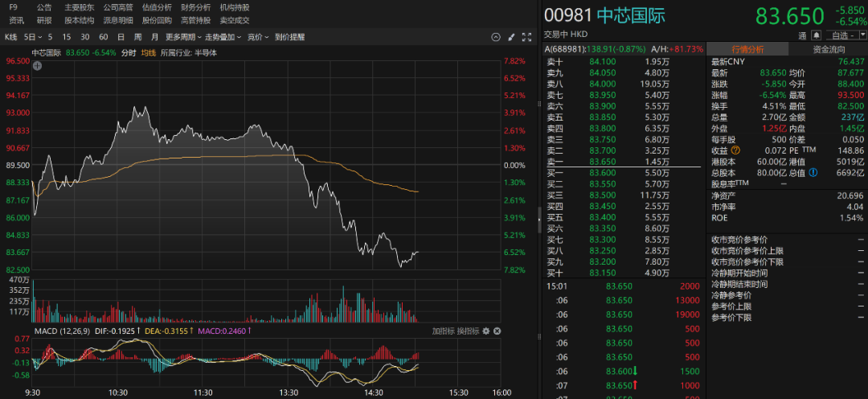This screenshot has width=868, height=399.
Task: Open 资讯 news page
Action: click(x=17, y=20)
